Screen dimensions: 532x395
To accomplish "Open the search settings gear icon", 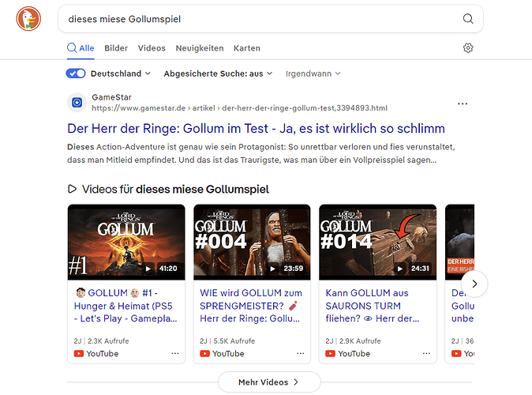I will pos(468,48).
